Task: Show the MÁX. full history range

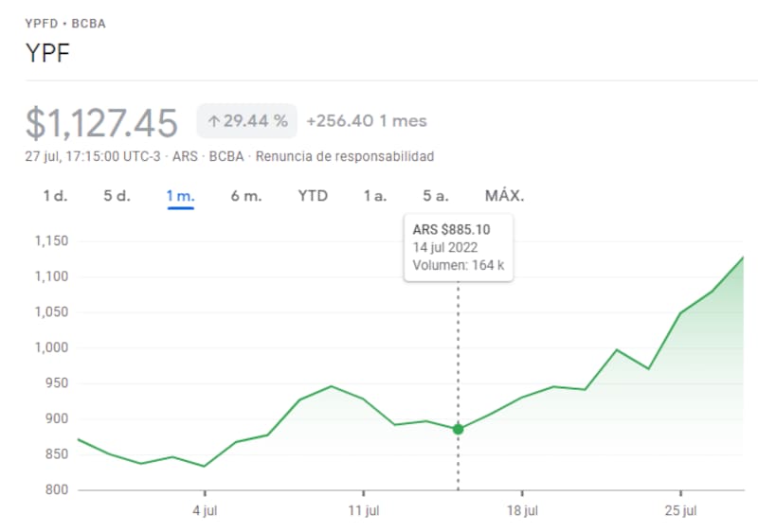Action: click(504, 196)
